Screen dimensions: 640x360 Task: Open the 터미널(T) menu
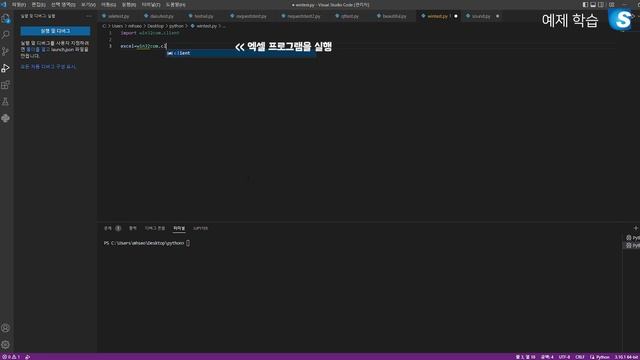coord(151,4)
